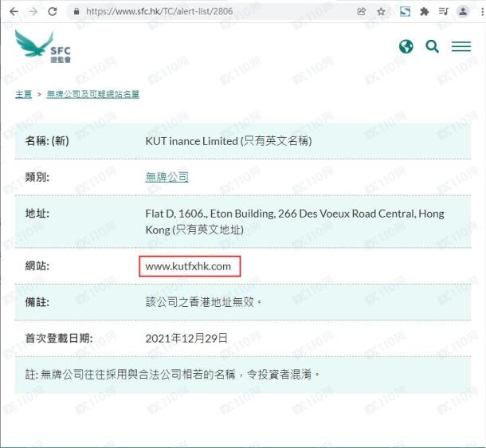Viewport: 486px width, 448px height.
Task: Click the 類別: label
Action: 37,177
